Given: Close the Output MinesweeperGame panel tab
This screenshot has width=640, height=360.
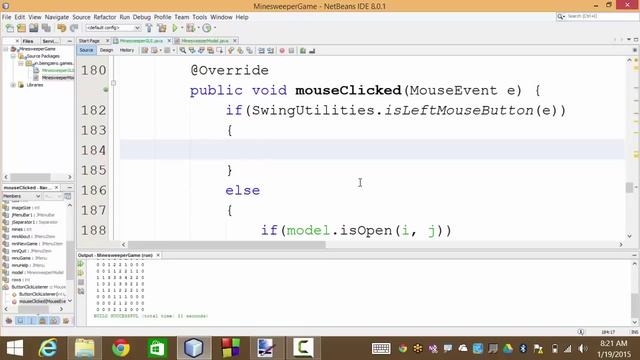Looking at the screenshot, I should coord(158,255).
